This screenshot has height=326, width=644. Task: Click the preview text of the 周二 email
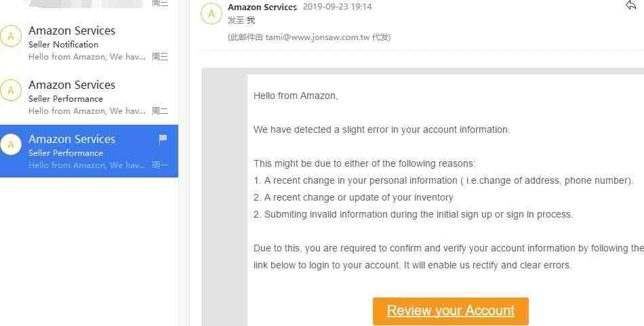87,111
